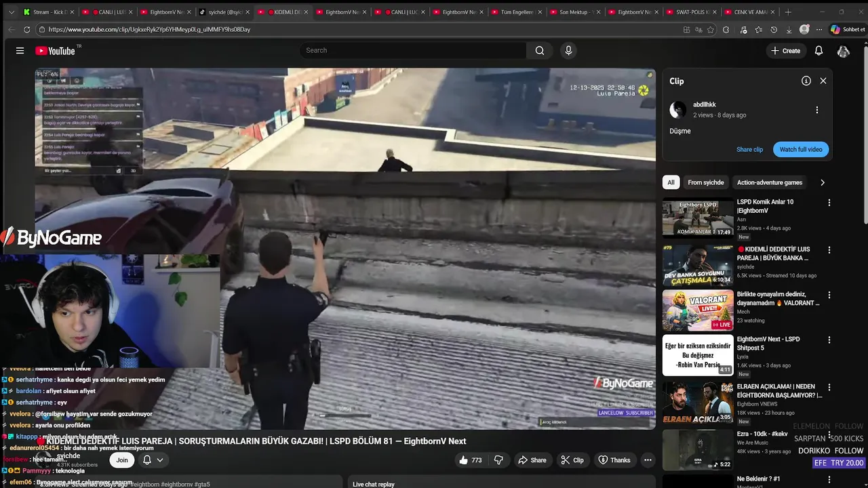The width and height of the screenshot is (868, 488).
Task: Switch to the Son Mektup browser tab
Action: click(x=574, y=12)
